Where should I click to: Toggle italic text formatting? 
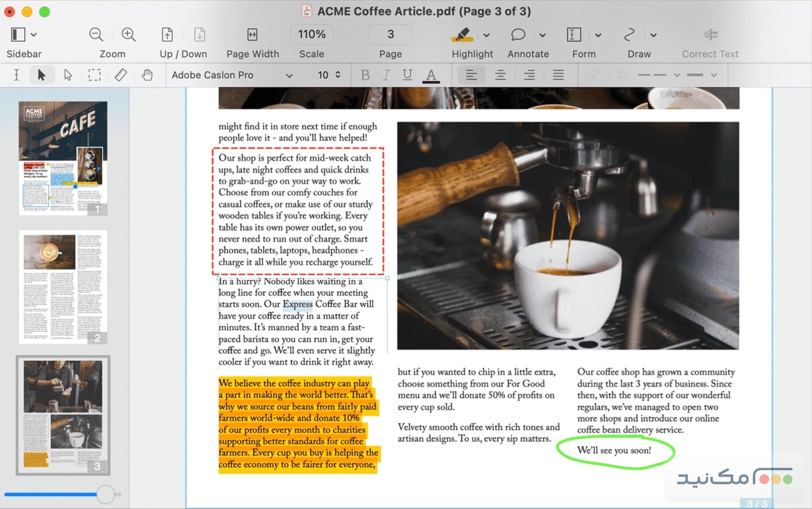[x=386, y=75]
